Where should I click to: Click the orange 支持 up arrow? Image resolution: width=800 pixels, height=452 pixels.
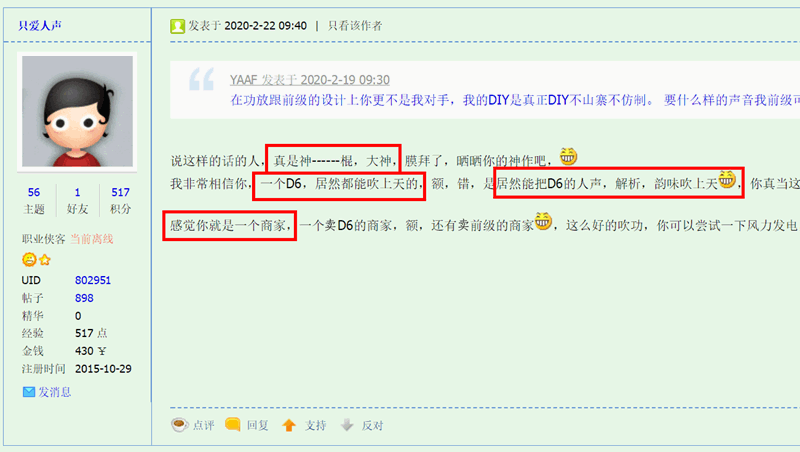click(x=289, y=425)
